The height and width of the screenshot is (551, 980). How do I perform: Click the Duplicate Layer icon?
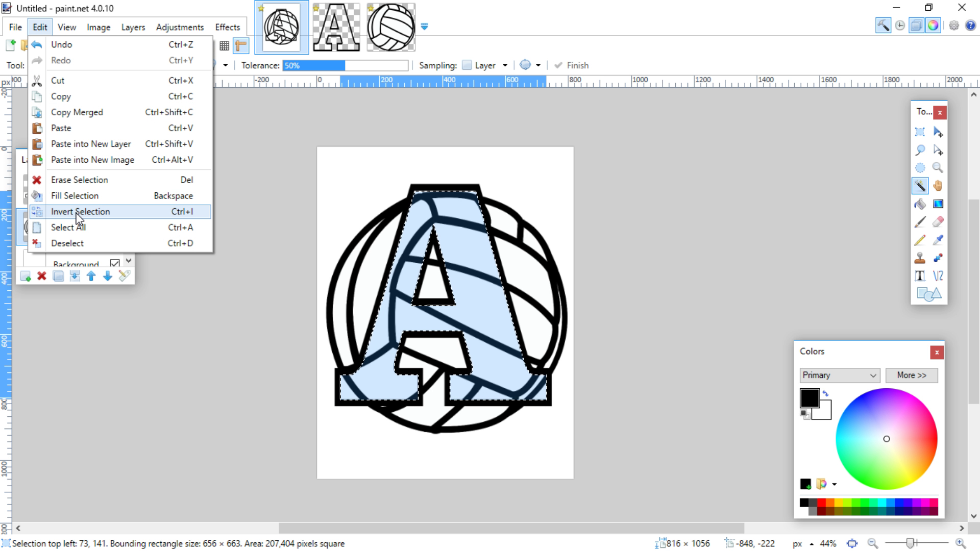point(58,276)
